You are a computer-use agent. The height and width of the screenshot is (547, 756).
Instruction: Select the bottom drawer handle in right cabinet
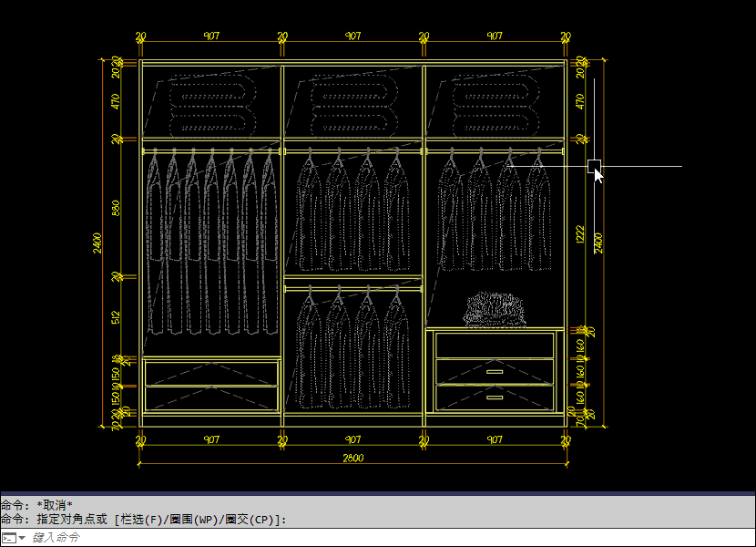tap(495, 397)
